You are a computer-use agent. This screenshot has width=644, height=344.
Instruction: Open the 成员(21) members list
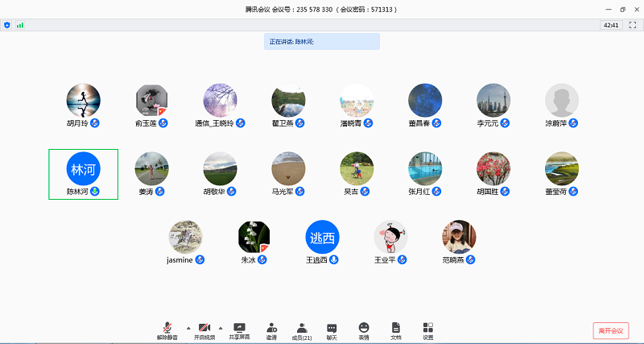tap(302, 329)
